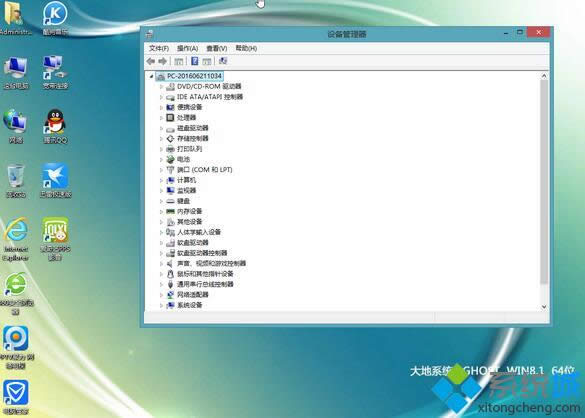Click the mouse and pointing devices icon

(170, 274)
